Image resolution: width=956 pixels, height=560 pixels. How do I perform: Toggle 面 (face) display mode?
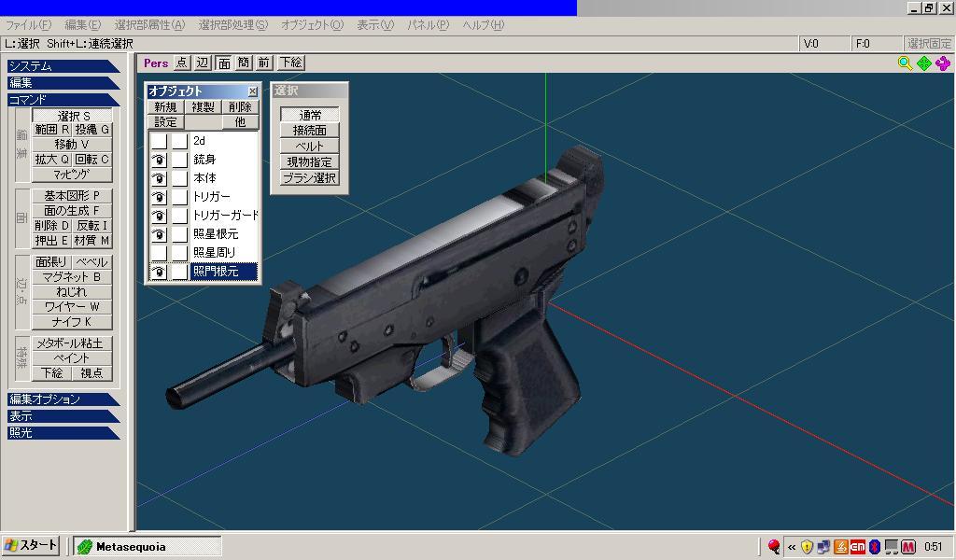tap(224, 63)
